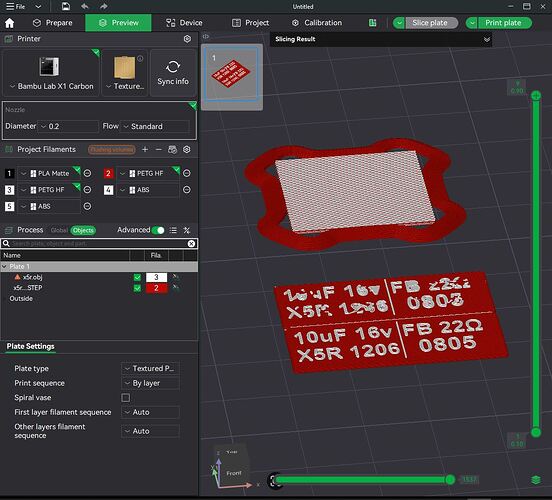This screenshot has width=552, height=500.
Task: Open the Device tab
Action: point(184,23)
